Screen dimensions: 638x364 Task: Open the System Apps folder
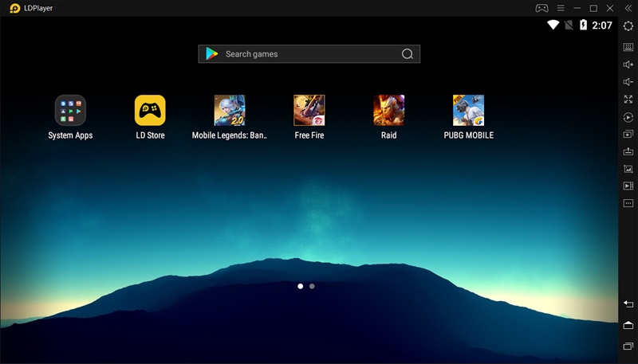click(x=70, y=111)
